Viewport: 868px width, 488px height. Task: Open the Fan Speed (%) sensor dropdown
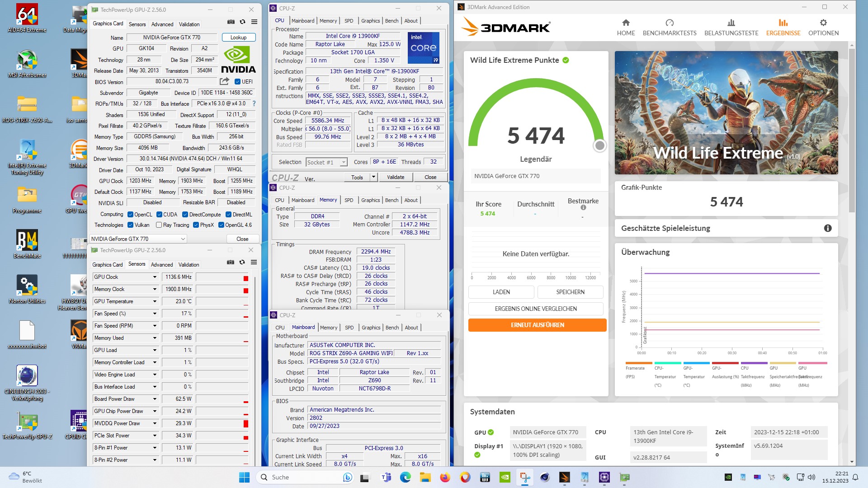point(155,314)
